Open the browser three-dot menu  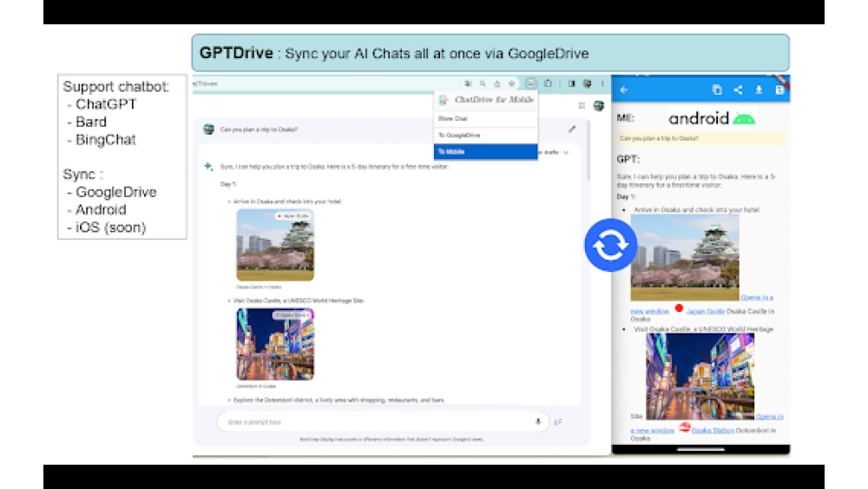point(602,83)
